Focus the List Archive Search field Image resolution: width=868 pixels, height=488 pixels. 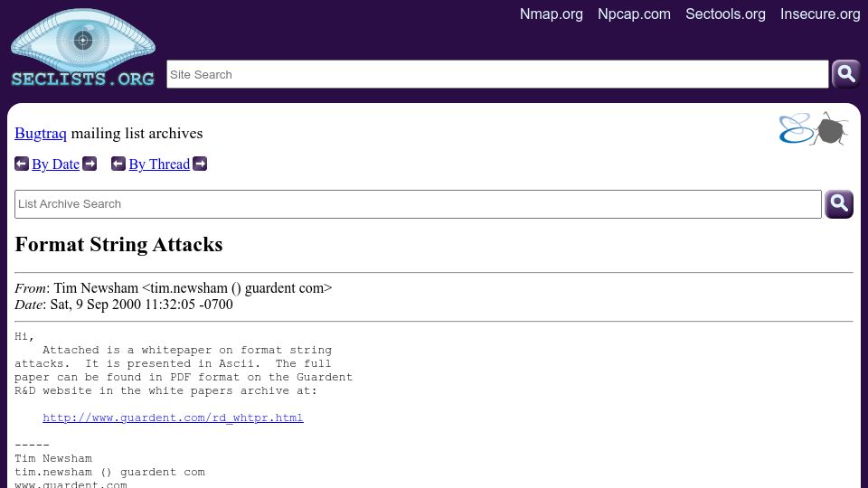tap(418, 204)
